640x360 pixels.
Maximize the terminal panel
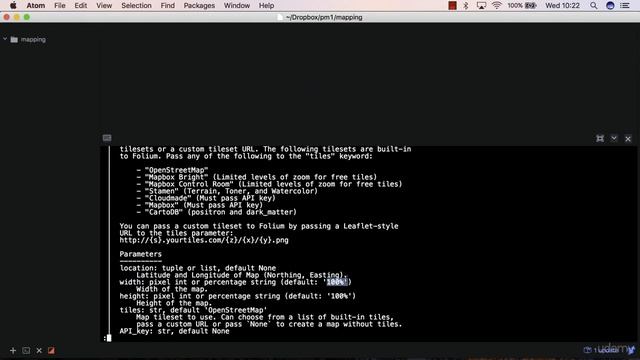coord(600,139)
